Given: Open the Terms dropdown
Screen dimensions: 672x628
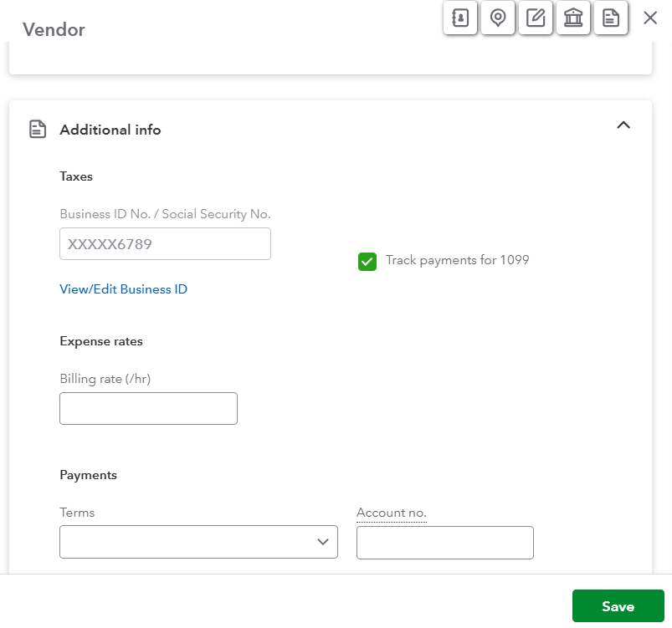Looking at the screenshot, I should (198, 542).
